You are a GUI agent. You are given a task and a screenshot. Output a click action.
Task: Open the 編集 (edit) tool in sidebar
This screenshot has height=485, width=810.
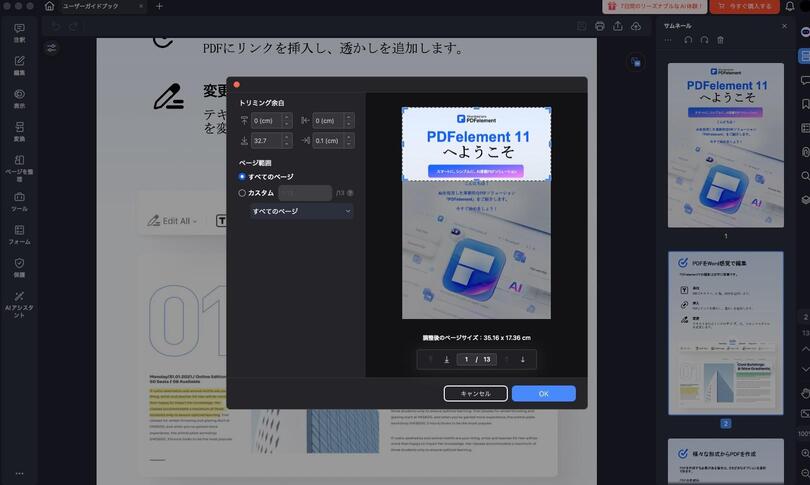19,66
